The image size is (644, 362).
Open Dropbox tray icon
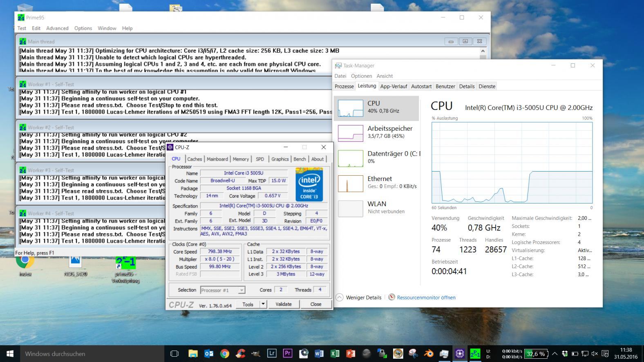(565, 354)
